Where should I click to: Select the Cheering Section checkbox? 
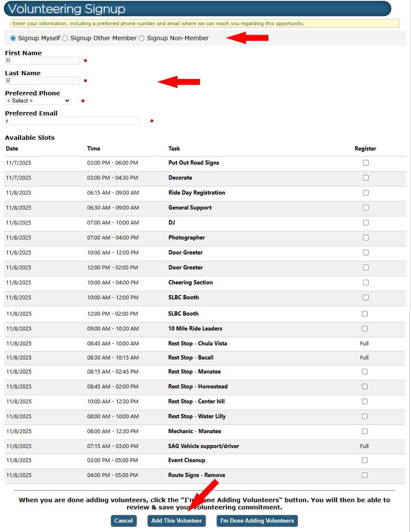(x=366, y=283)
